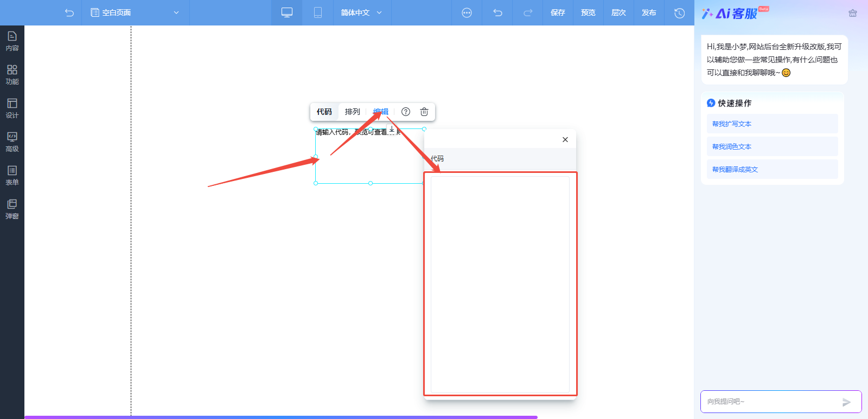Switch to mobile view icon
868x419 pixels.
[318, 12]
